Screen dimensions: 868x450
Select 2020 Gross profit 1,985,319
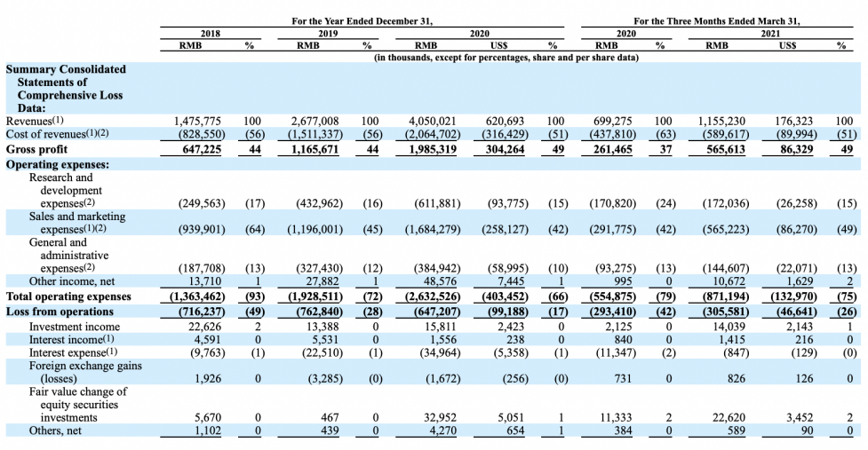point(433,149)
